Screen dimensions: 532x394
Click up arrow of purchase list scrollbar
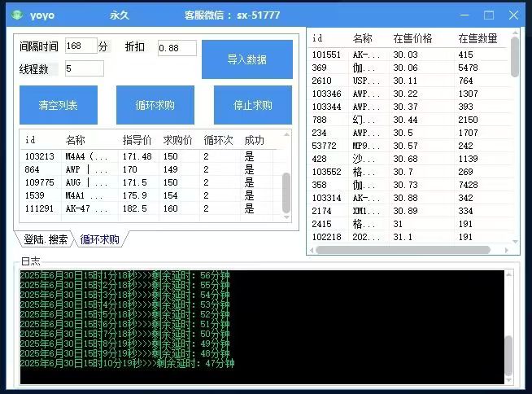point(286,134)
